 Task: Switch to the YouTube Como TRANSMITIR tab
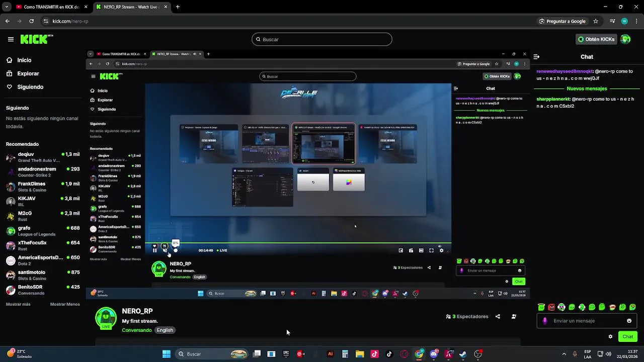50,7
